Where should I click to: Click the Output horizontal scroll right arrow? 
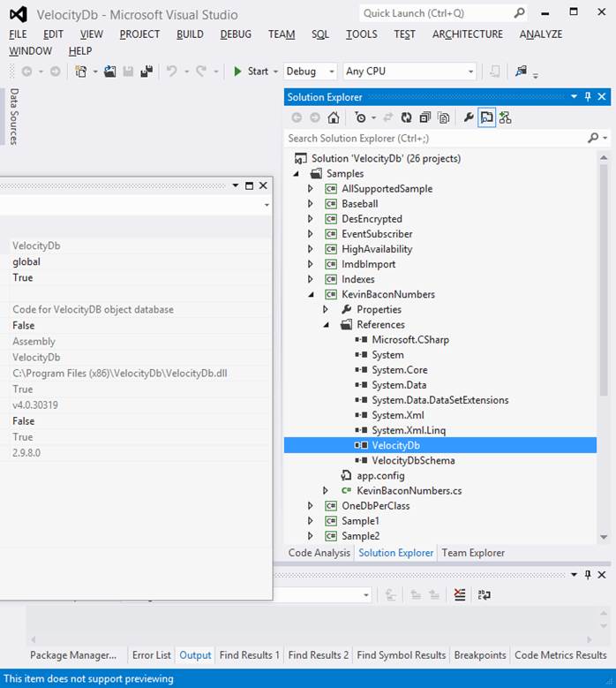590,639
